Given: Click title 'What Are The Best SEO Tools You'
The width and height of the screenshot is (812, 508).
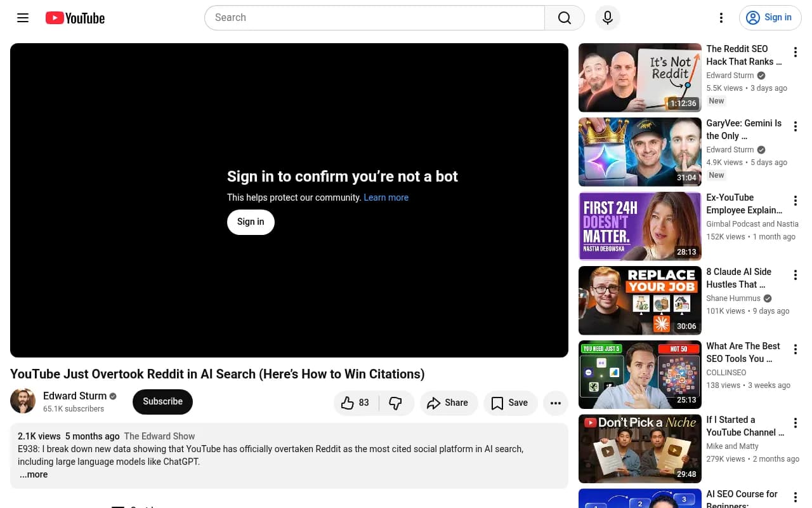Looking at the screenshot, I should (743, 352).
